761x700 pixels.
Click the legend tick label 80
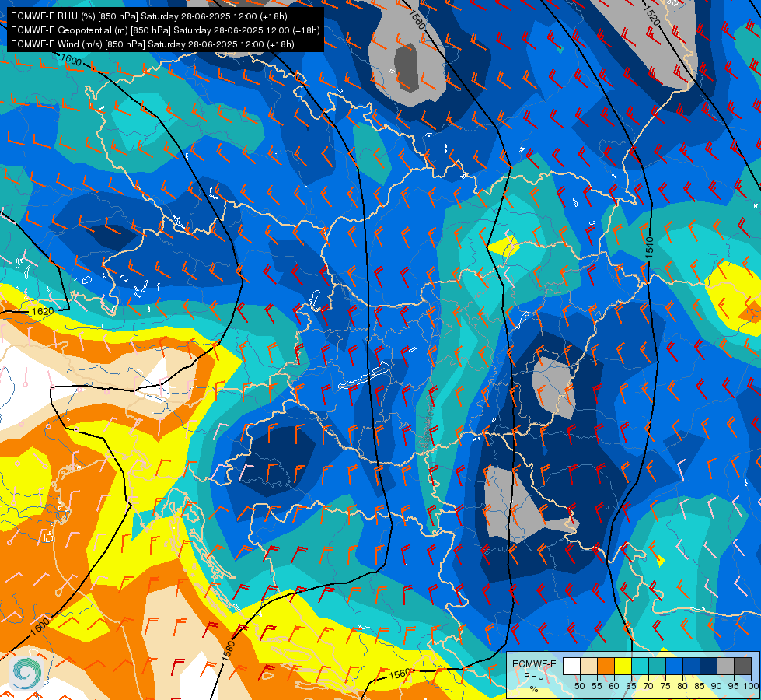(682, 686)
